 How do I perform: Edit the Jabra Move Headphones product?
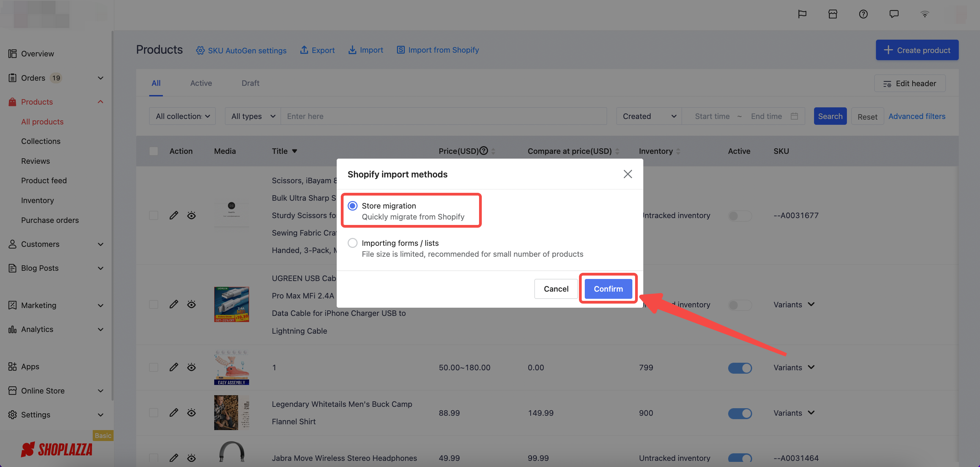click(x=174, y=458)
